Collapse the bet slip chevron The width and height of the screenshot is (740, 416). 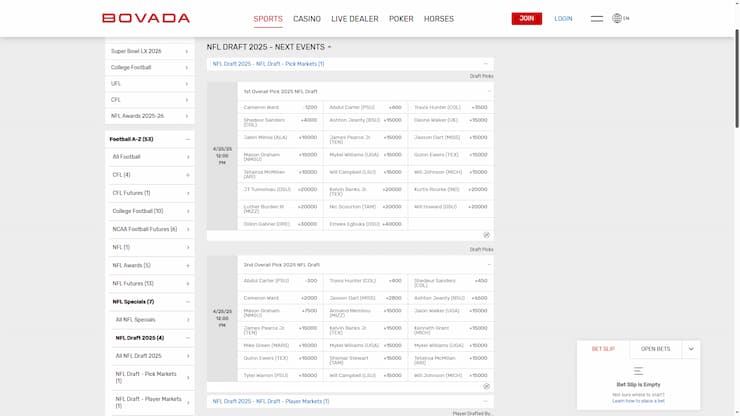pyautogui.click(x=691, y=349)
